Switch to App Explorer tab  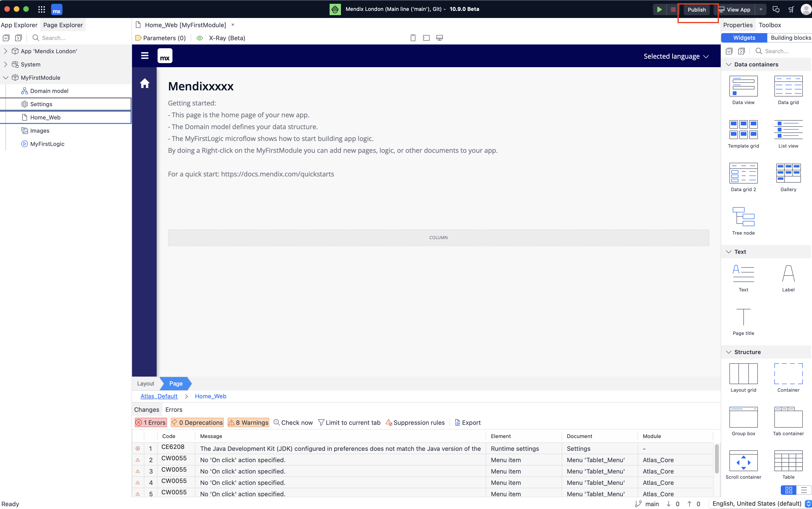click(19, 25)
